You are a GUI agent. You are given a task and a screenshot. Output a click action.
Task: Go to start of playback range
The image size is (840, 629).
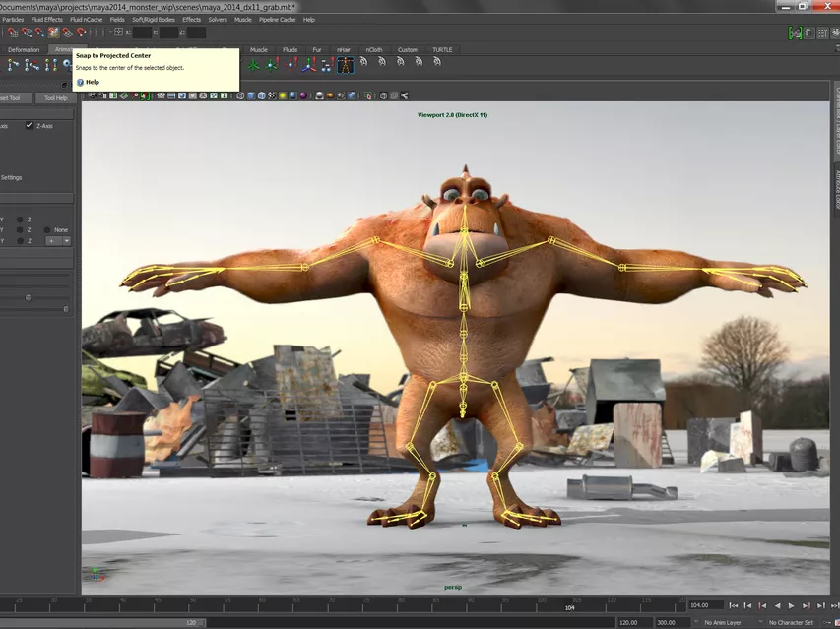pos(734,605)
